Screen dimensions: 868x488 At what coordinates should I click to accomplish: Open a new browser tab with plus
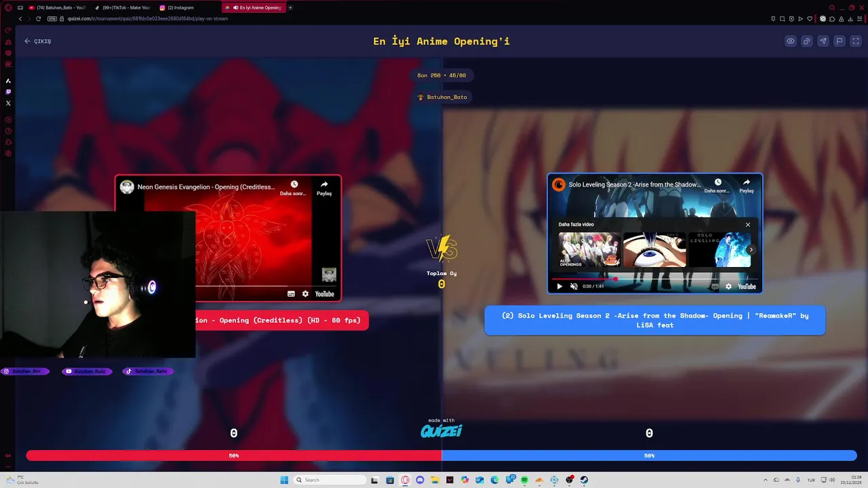[x=290, y=7]
